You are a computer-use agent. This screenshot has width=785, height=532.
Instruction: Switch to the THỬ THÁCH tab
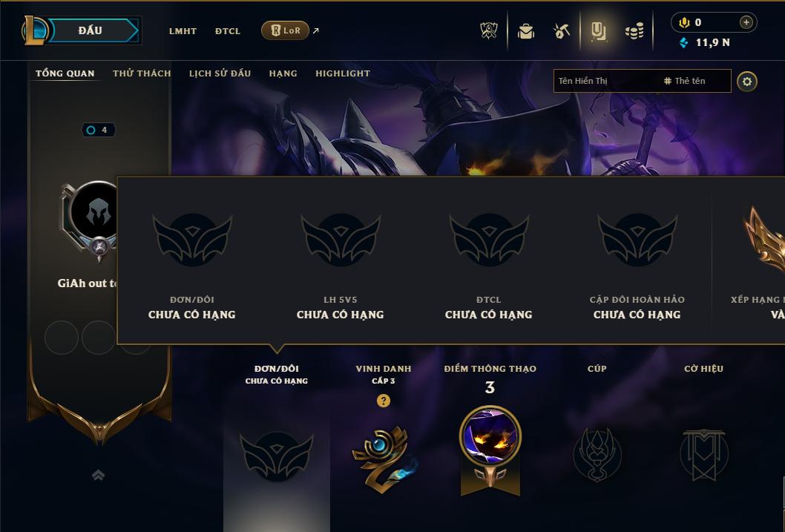pyautogui.click(x=142, y=73)
